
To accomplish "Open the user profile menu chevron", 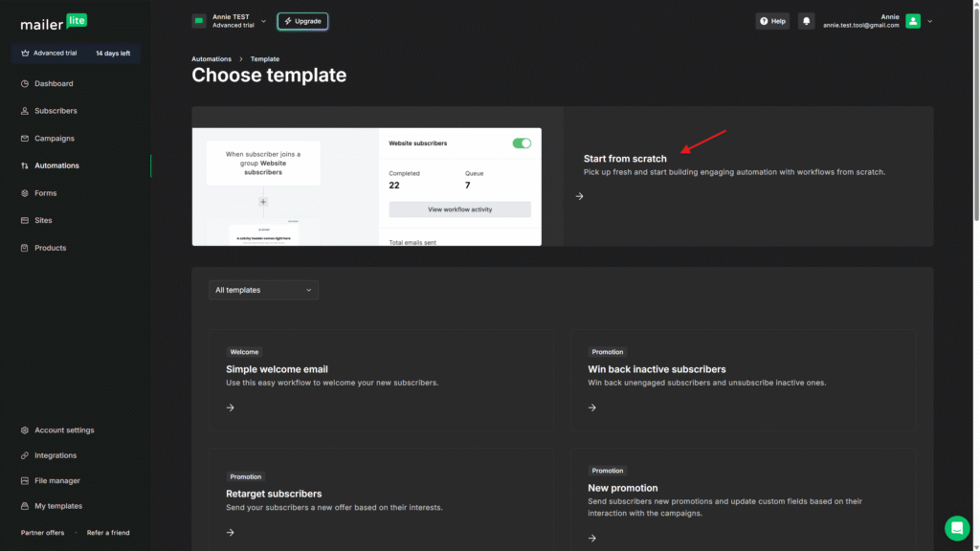I will 930,21.
